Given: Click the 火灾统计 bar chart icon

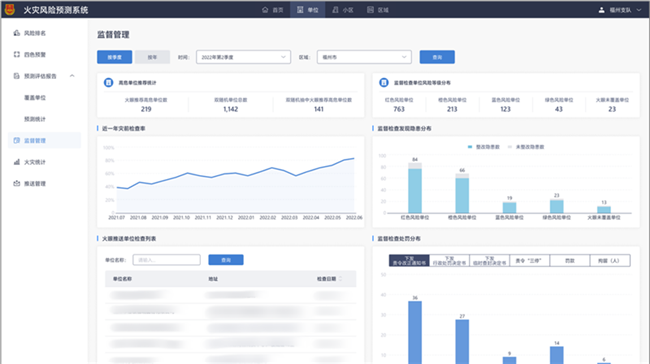Looking at the screenshot, I should pos(17,162).
